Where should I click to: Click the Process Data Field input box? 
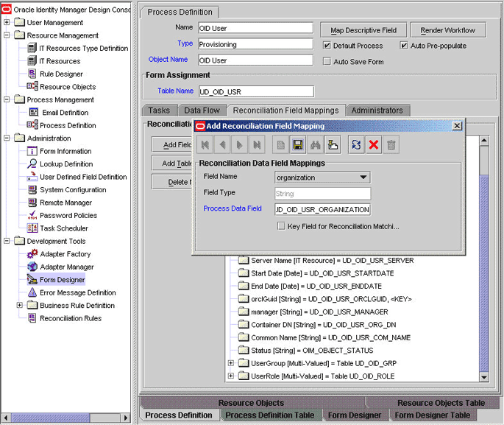(322, 209)
